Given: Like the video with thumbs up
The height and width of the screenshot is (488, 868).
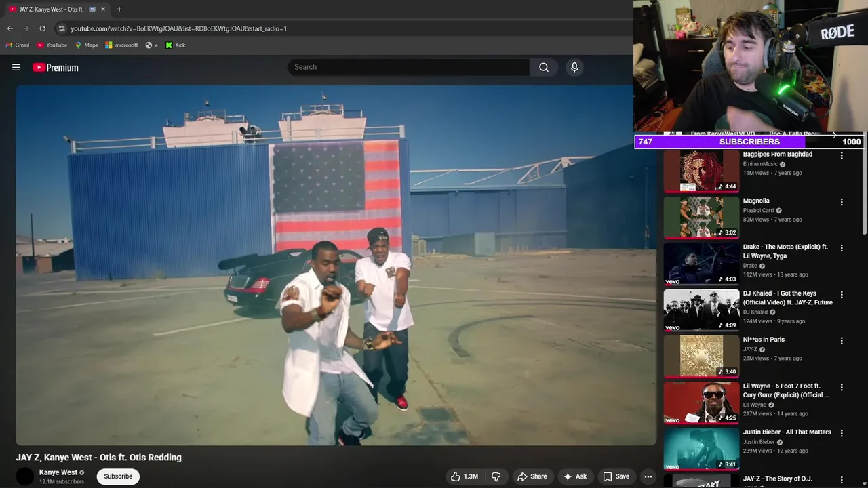Looking at the screenshot, I should point(465,476).
